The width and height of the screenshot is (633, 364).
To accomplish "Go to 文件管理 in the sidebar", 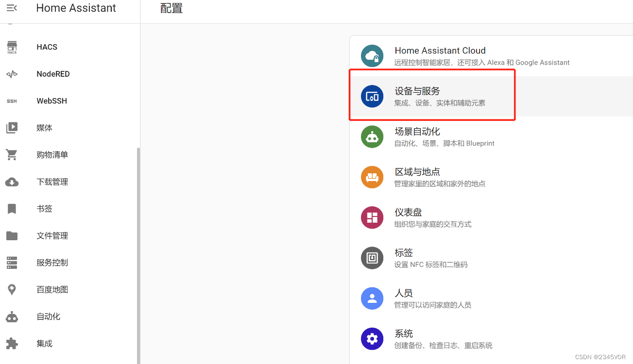I will pyautogui.click(x=52, y=236).
